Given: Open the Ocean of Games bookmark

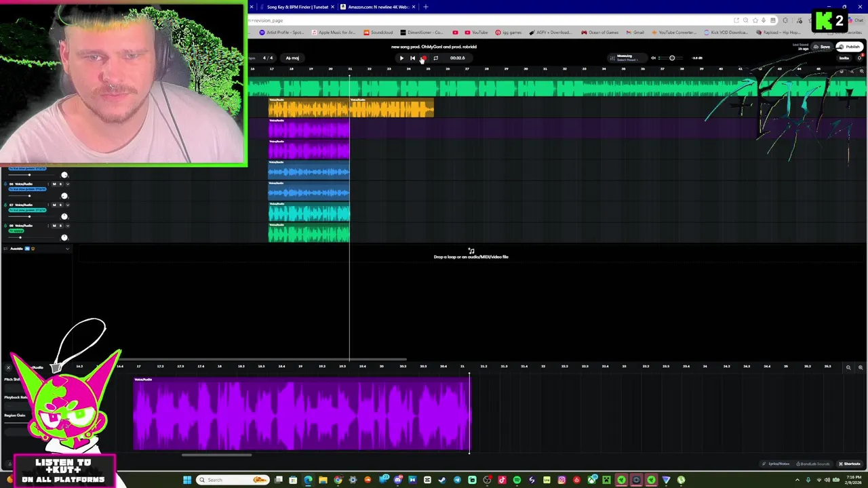Looking at the screenshot, I should (x=599, y=33).
